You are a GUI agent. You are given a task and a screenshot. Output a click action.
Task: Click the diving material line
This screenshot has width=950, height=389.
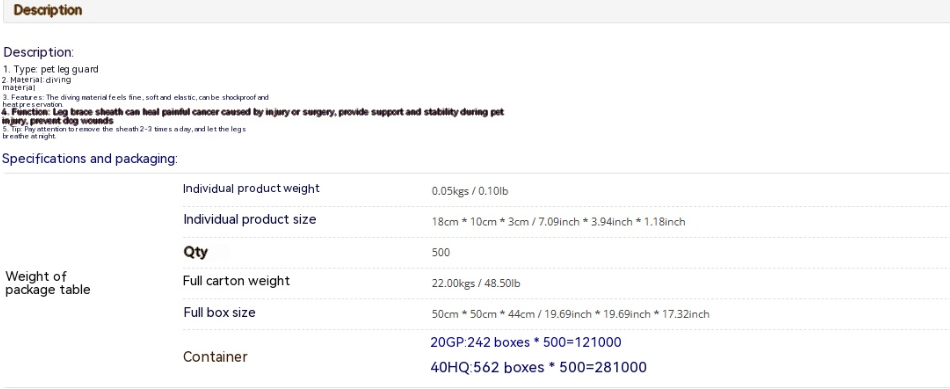(37, 84)
